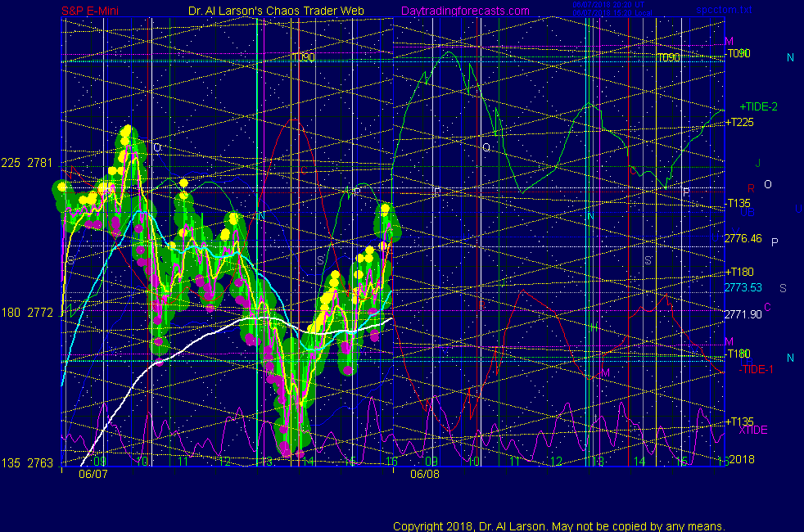Click the red -TIDE-1 legend label
Screen dimensions: 804x532
(756, 369)
